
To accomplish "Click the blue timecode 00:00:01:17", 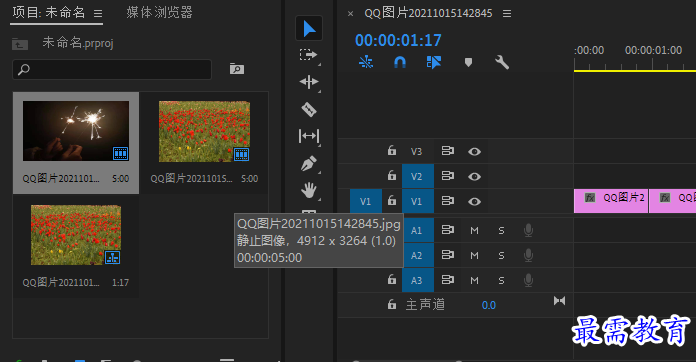I will [398, 40].
